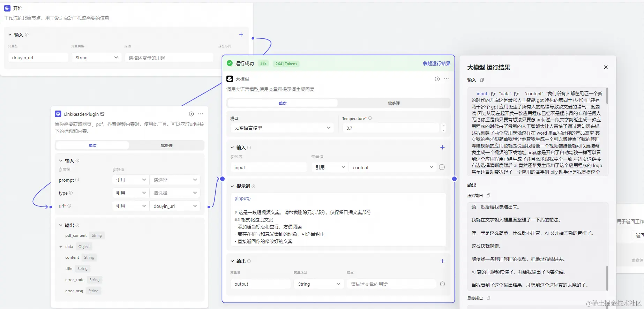This screenshot has height=309, width=644.
Task: Click info icon next to 提示词
Action: (x=254, y=187)
